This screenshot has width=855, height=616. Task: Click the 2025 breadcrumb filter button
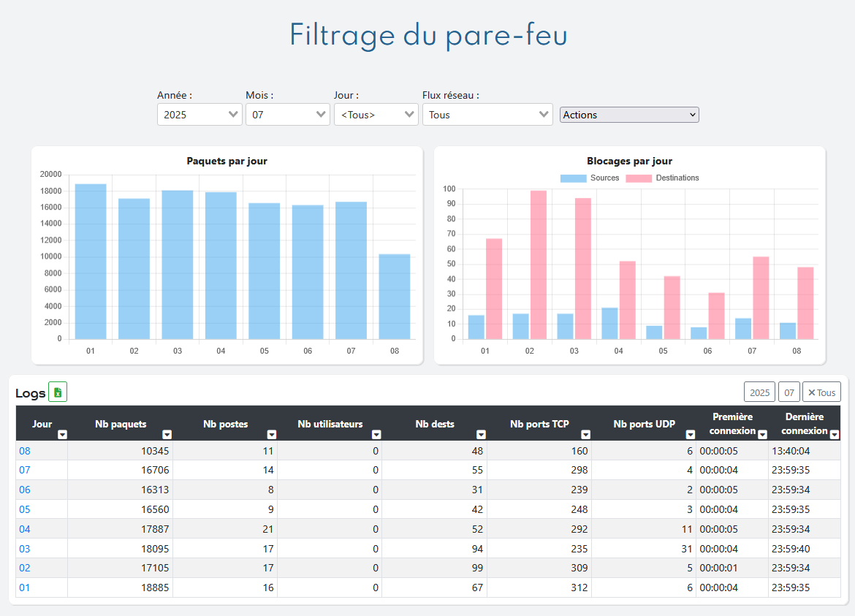(759, 392)
